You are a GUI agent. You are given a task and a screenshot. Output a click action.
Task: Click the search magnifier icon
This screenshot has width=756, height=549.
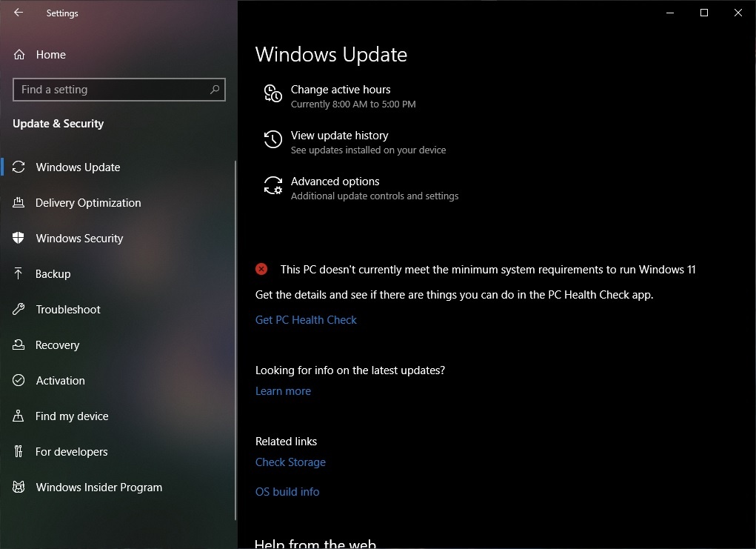click(x=215, y=89)
